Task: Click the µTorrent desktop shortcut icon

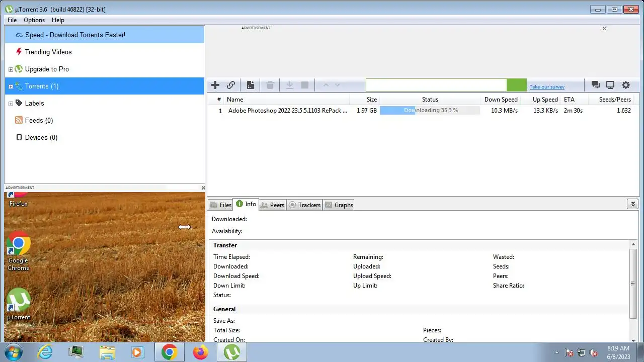Action: (18, 305)
